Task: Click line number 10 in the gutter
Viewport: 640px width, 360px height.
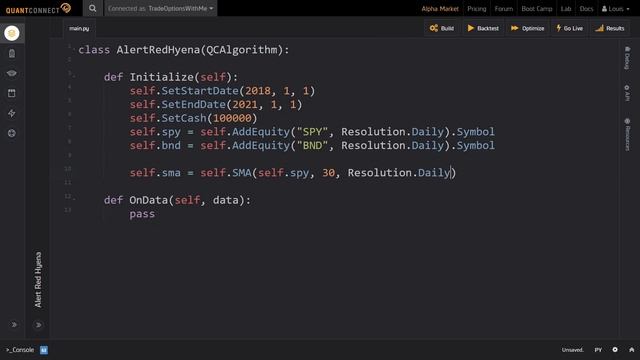Action: (67, 169)
